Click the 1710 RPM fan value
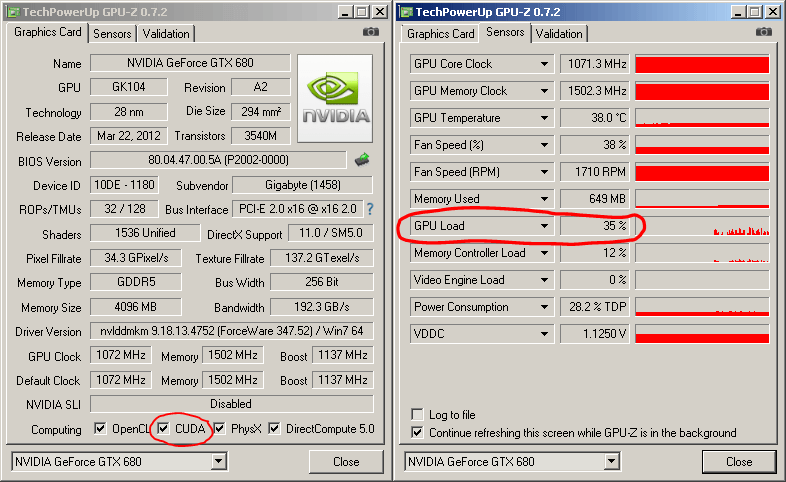The height and width of the screenshot is (482, 786). (595, 172)
